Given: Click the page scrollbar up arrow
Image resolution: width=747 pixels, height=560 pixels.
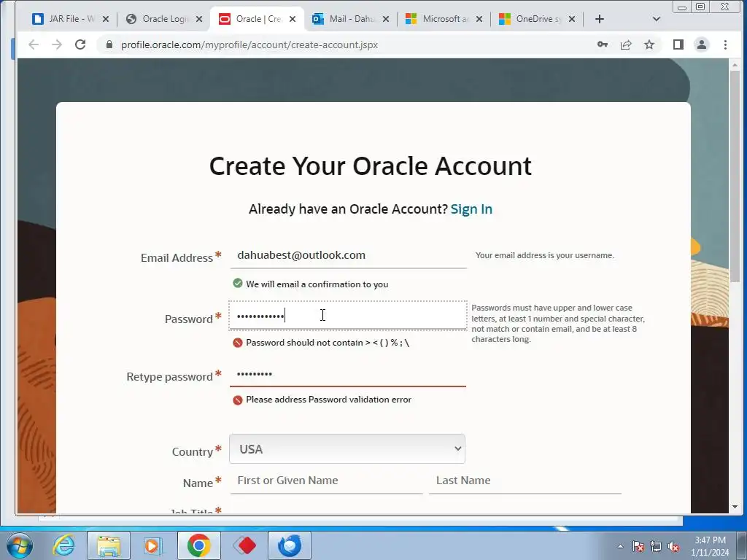Looking at the screenshot, I should [735, 65].
